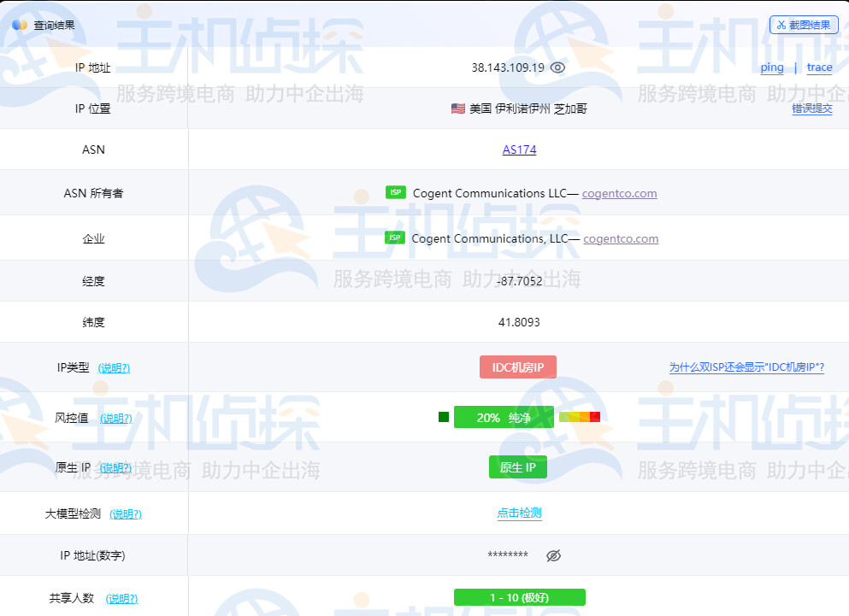
Task: Click the 1 - 10 极好 shared users badge
Action: point(518,597)
